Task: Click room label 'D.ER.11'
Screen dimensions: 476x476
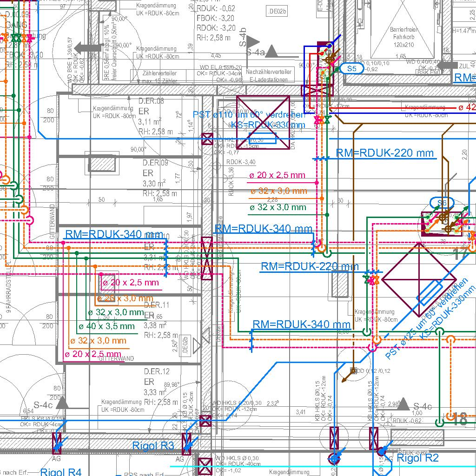Action: coord(157,305)
